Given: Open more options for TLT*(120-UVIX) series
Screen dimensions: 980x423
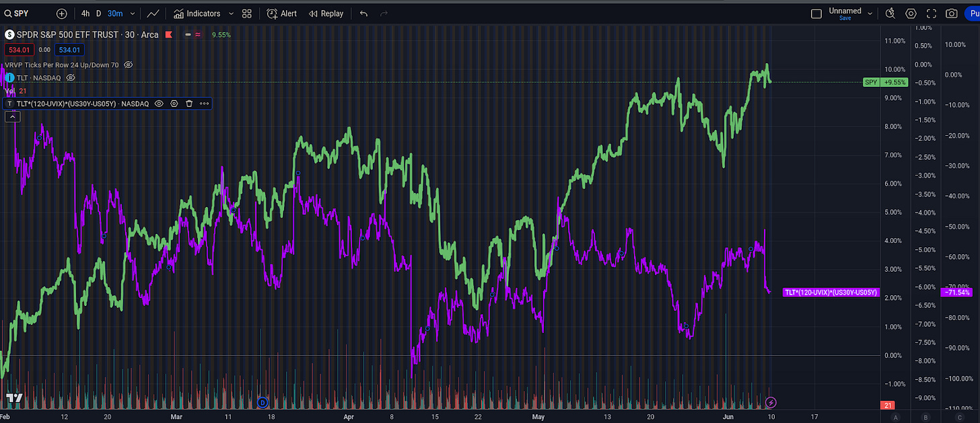Looking at the screenshot, I should point(204,104).
